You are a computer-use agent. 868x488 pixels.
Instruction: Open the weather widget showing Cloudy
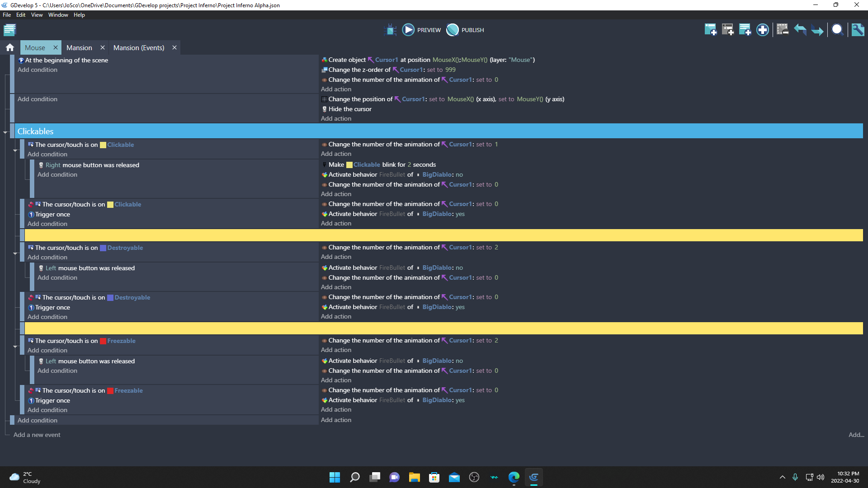pos(25,477)
